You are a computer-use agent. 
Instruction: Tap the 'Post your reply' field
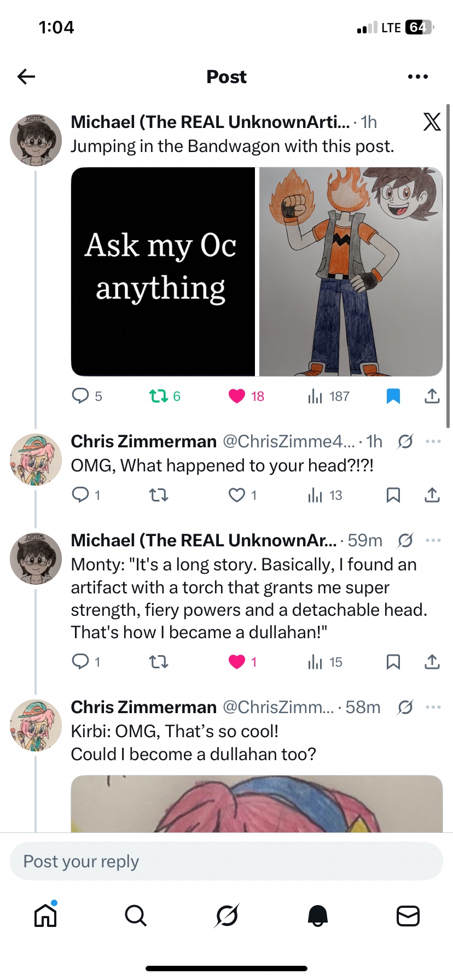point(226,861)
